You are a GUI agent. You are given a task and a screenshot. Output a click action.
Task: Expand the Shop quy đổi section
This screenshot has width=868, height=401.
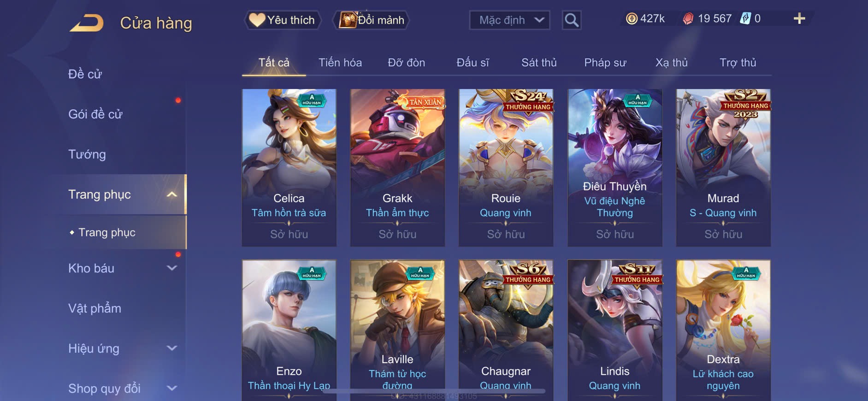pos(171,389)
